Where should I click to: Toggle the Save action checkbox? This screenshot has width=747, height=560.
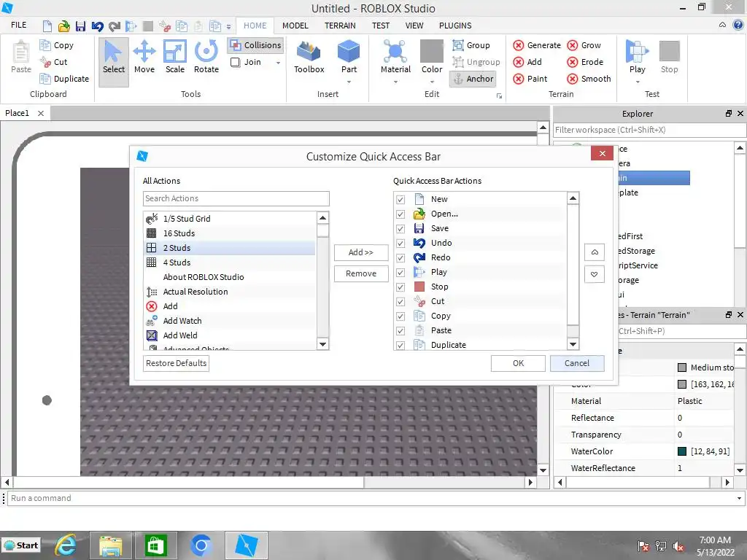[x=400, y=228]
